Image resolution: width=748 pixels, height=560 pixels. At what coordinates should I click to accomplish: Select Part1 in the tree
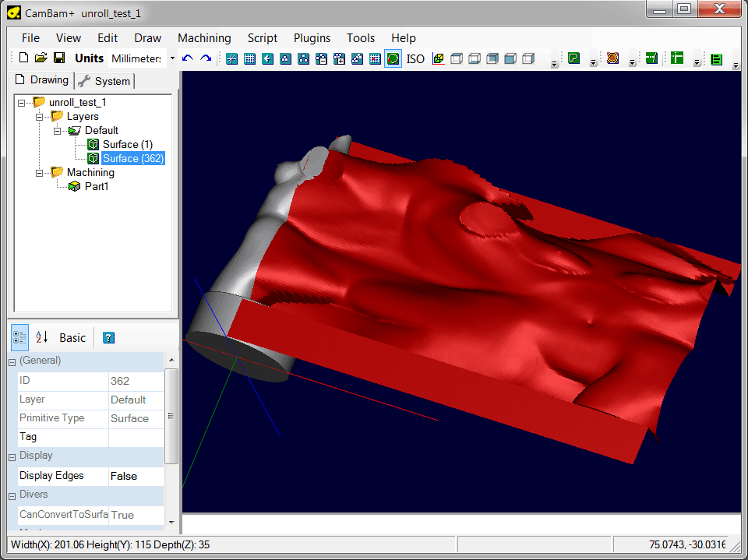click(97, 187)
